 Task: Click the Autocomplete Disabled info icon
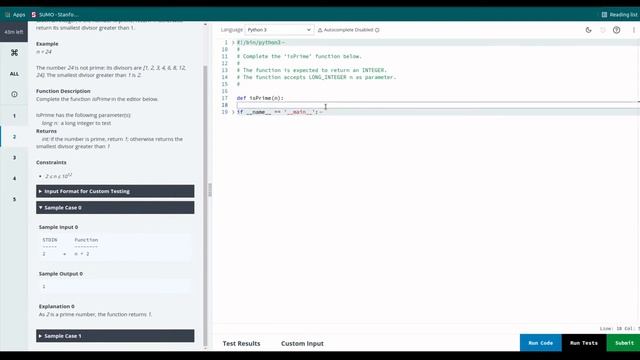[x=377, y=30]
